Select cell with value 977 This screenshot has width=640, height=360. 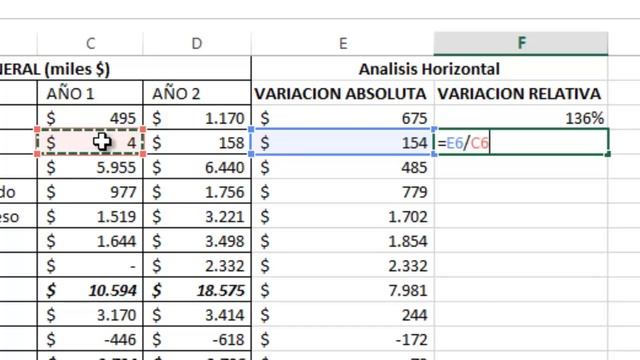(90, 191)
